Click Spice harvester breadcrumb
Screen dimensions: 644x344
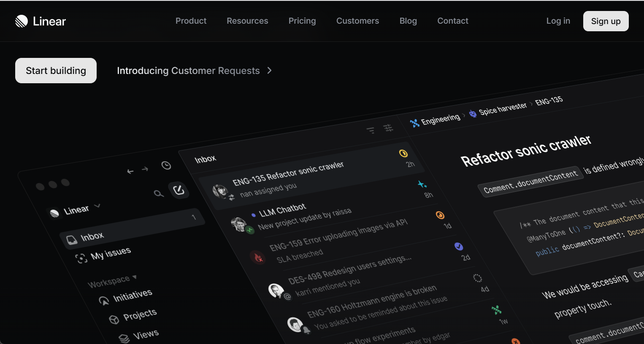tap(503, 109)
